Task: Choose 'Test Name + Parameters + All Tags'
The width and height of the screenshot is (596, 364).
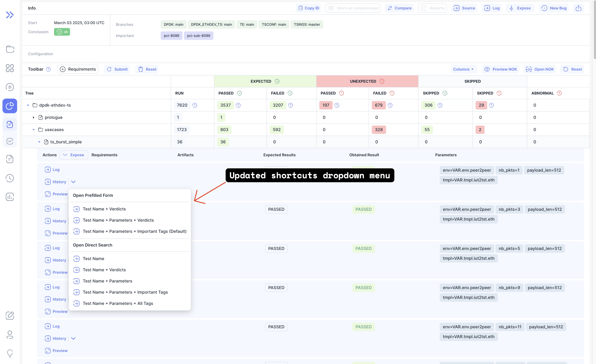Action: coord(118,303)
